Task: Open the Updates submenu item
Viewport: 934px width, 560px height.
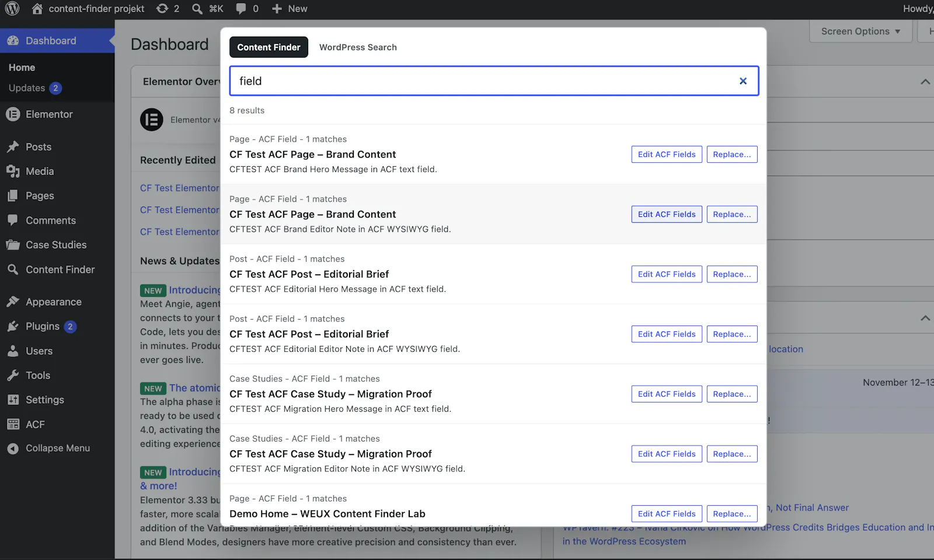Action: click(x=35, y=88)
